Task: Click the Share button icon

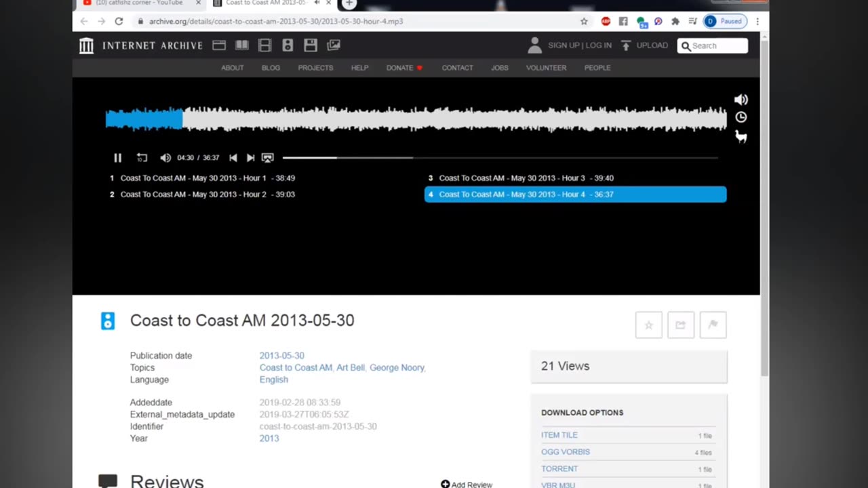Action: point(681,325)
